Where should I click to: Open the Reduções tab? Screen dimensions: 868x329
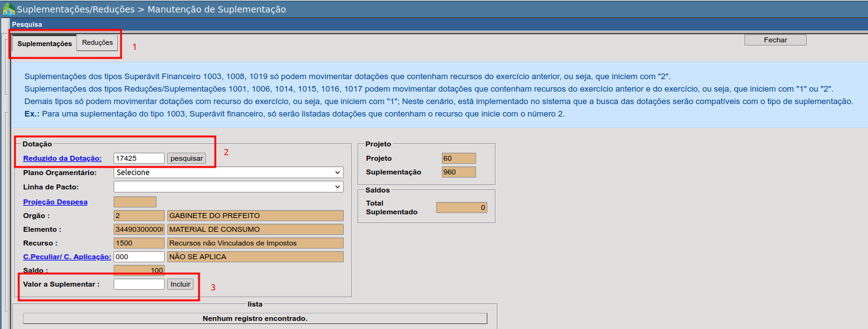pyautogui.click(x=97, y=43)
